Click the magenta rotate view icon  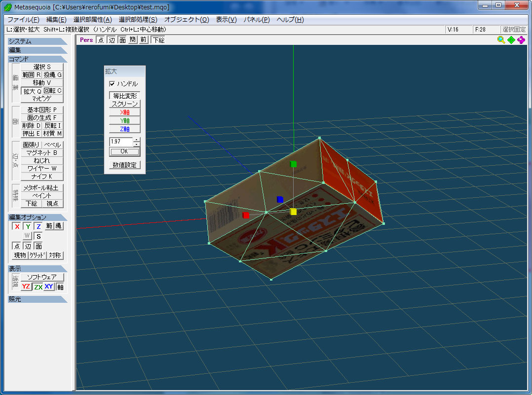click(521, 40)
